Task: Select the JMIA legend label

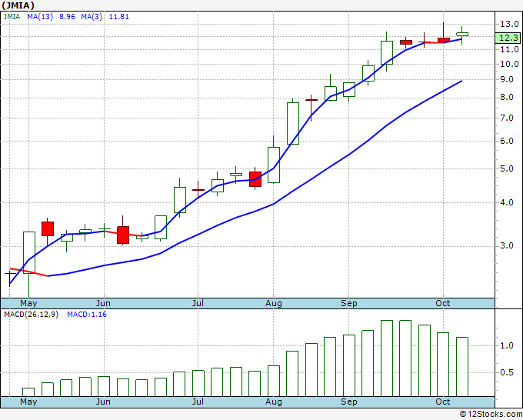Action: [12, 17]
